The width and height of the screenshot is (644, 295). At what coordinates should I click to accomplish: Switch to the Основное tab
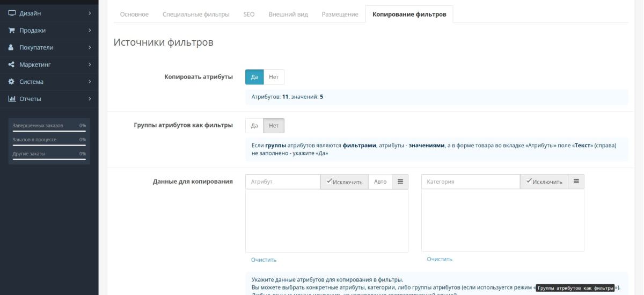pyautogui.click(x=134, y=14)
